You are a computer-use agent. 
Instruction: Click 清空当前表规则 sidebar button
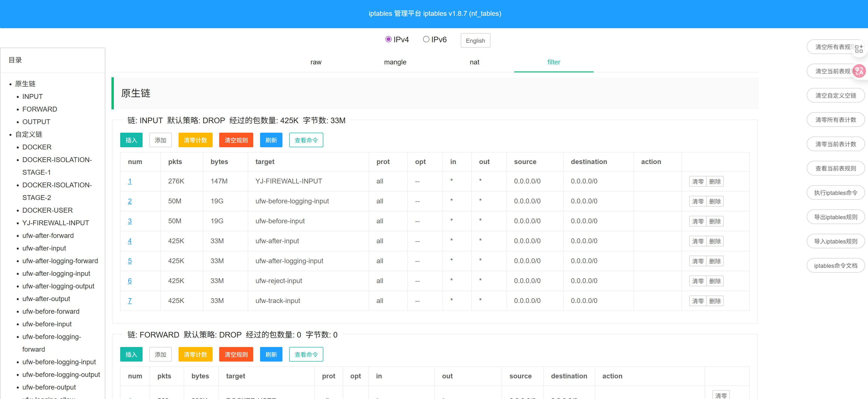835,71
